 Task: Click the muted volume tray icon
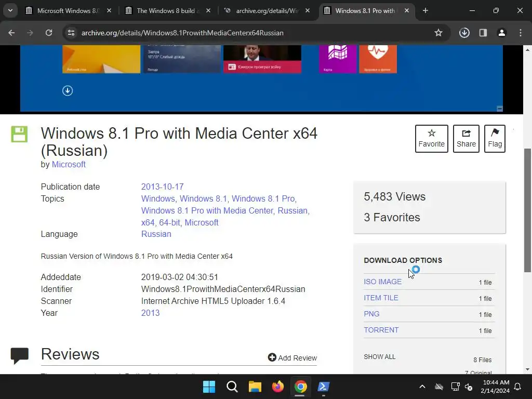[x=469, y=387]
